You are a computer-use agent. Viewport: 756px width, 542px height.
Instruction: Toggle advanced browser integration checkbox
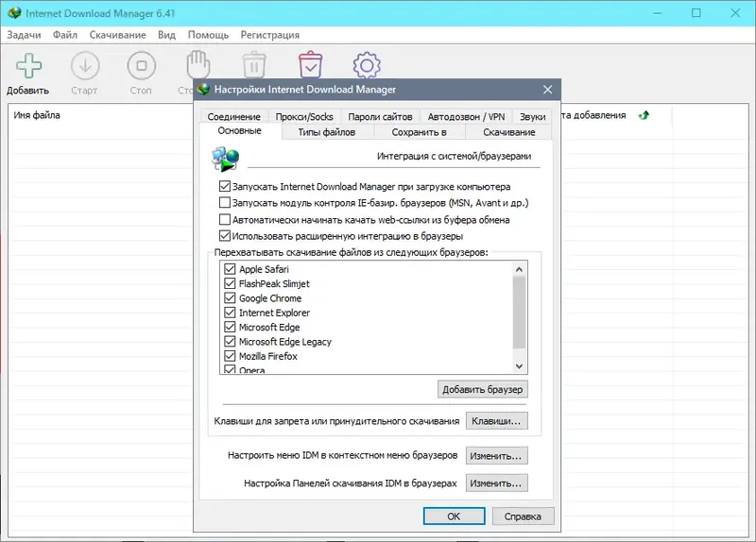click(224, 236)
